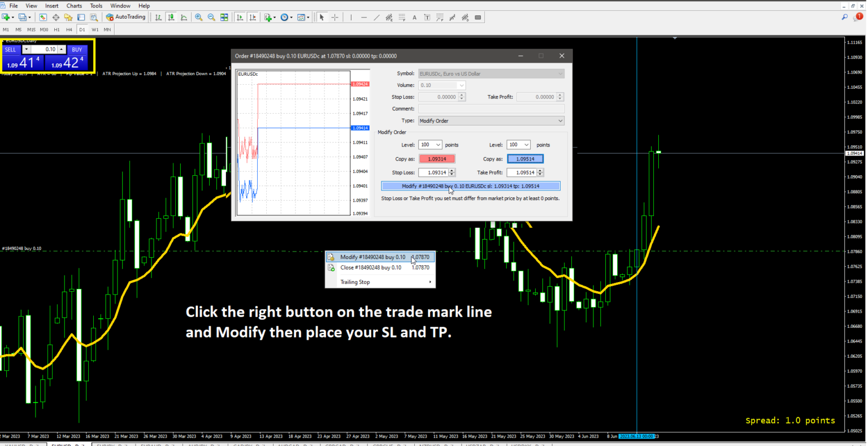The image size is (868, 446).
Task: Select the Draw Trendline tool
Action: click(x=376, y=17)
